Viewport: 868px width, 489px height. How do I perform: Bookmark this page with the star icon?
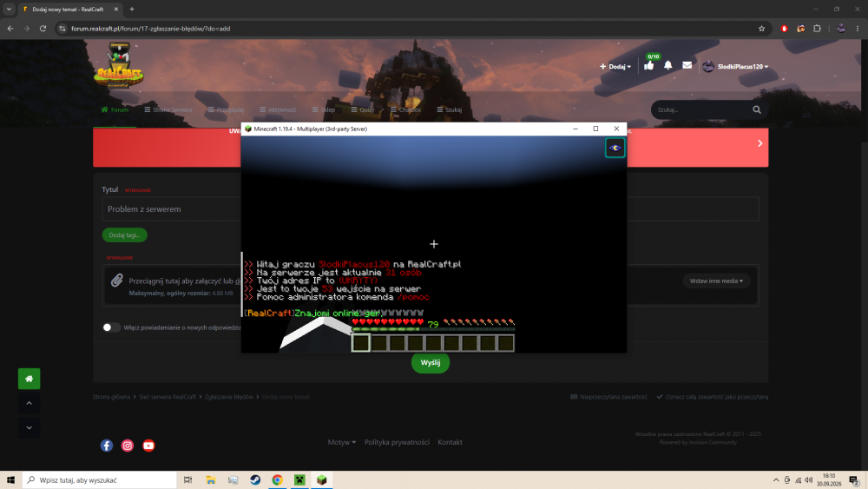[761, 29]
